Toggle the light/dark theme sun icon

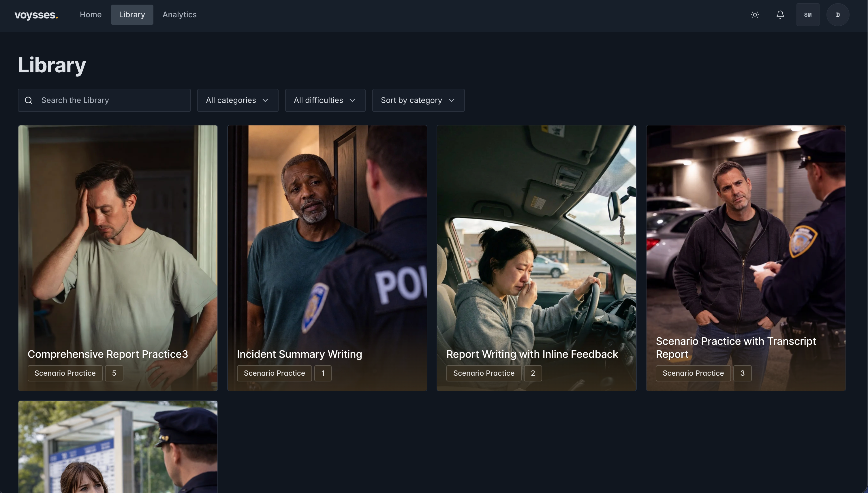click(755, 15)
